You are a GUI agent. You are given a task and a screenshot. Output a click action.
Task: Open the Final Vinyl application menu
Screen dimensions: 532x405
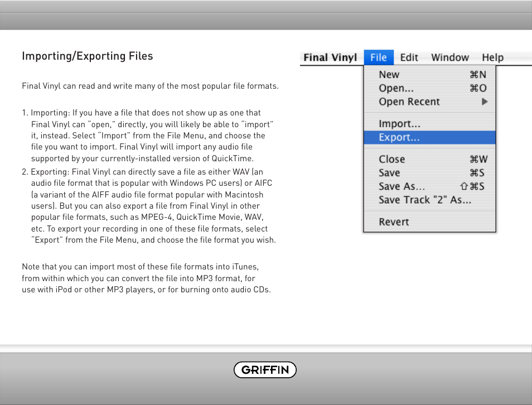tap(330, 57)
